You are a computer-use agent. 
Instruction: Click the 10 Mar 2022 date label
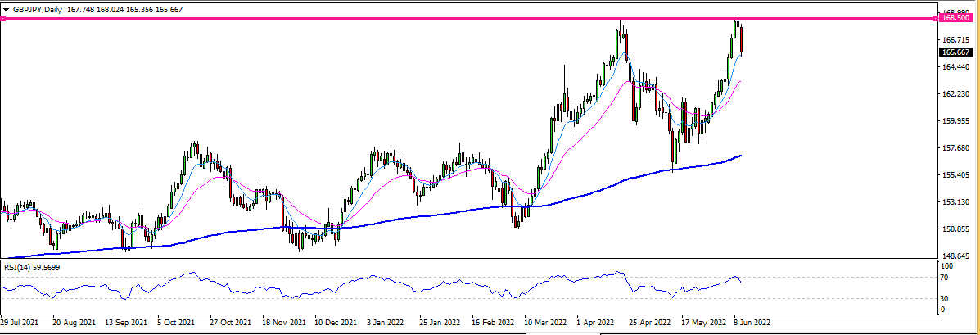point(545,324)
